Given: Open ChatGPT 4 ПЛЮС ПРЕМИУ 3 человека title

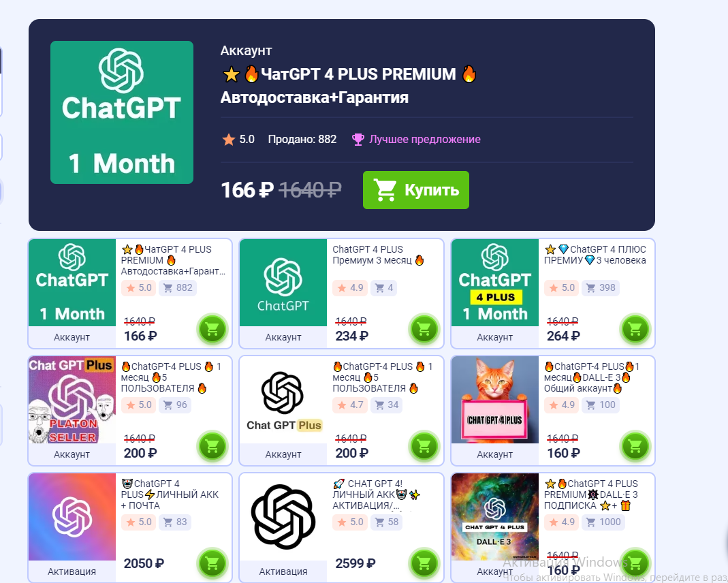Looking at the screenshot, I should 595,255.
